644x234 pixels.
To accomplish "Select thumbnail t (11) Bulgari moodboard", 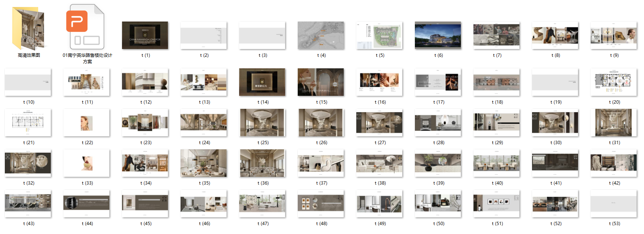I will (x=86, y=82).
